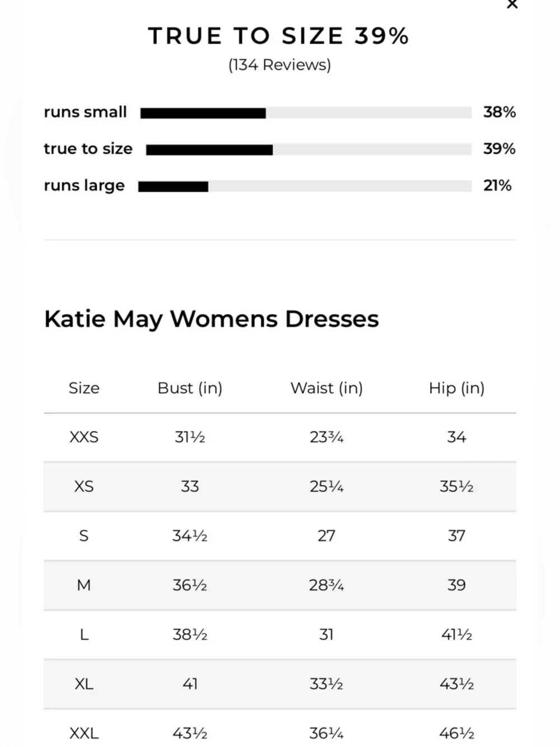Click the Katie May Womens Dresses title
The width and height of the screenshot is (560, 747).
click(211, 319)
